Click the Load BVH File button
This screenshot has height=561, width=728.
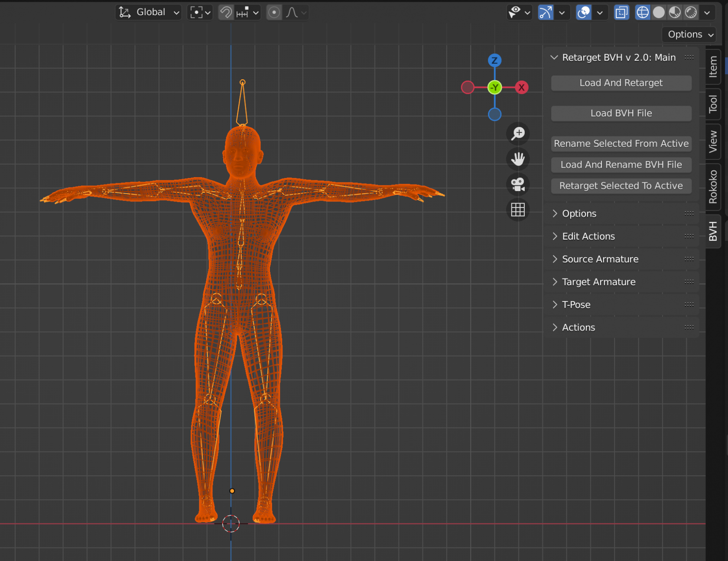[x=621, y=113]
